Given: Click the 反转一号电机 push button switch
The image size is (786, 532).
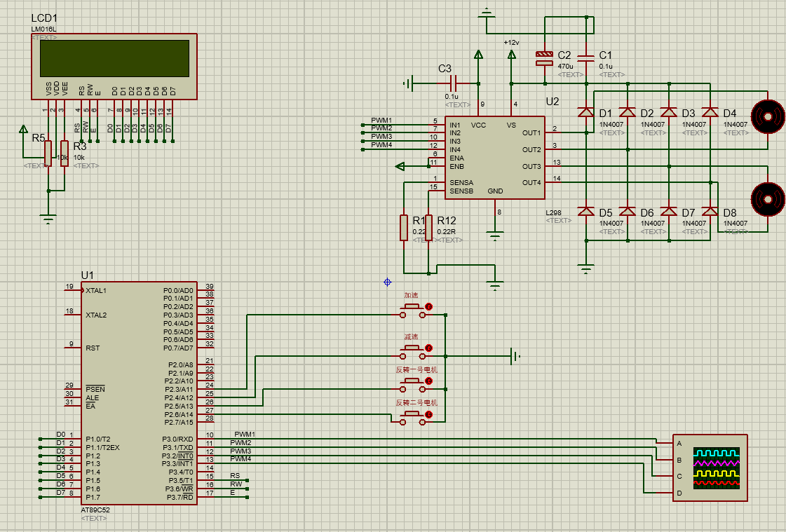Looking at the screenshot, I should point(412,386).
